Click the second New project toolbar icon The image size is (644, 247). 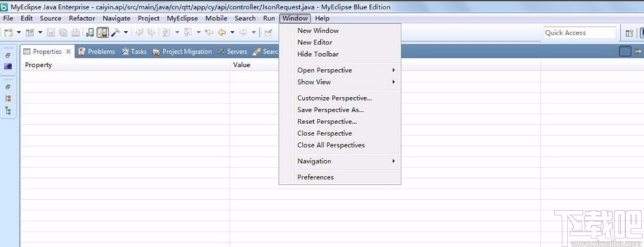click(x=29, y=33)
